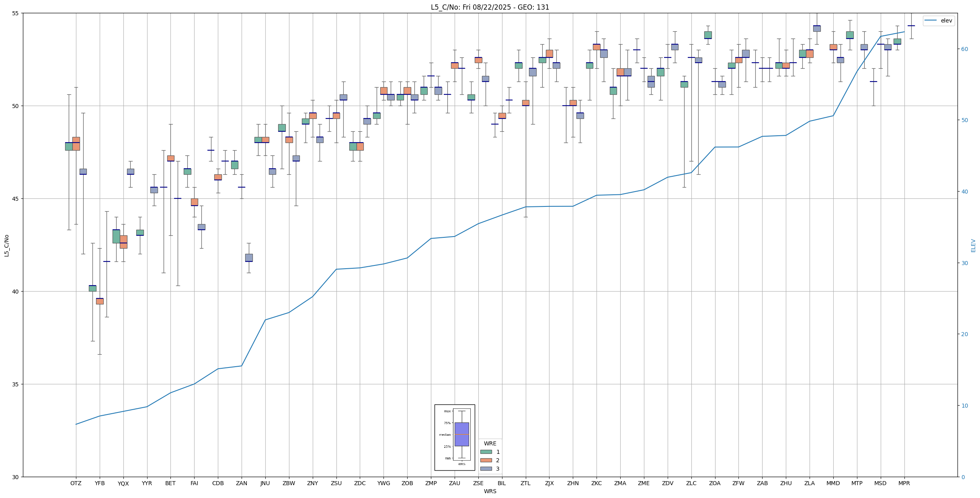This screenshot has height=498, width=980.
Task: Click the L5_C/No y-axis title
Action: coord(6,245)
